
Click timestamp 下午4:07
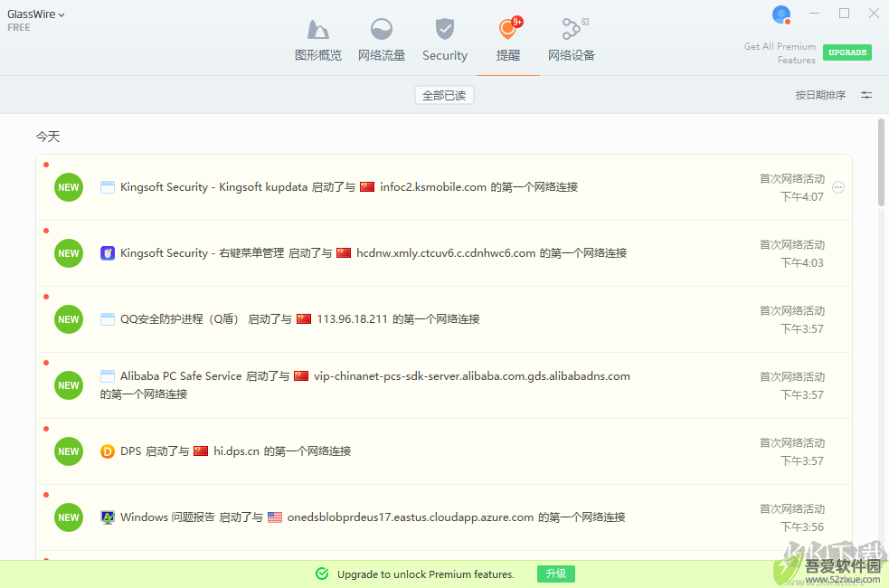point(801,197)
